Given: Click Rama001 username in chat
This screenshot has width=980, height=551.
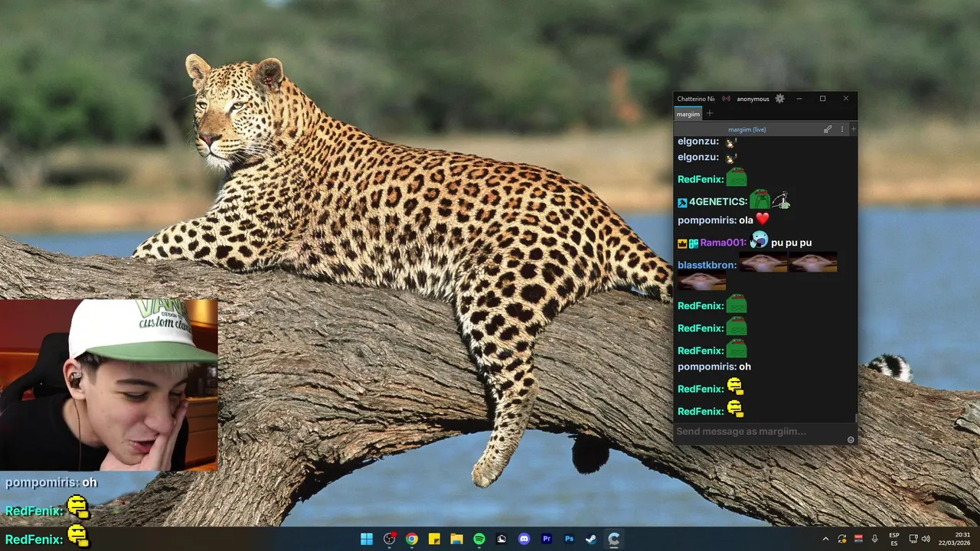Looking at the screenshot, I should coord(723,243).
